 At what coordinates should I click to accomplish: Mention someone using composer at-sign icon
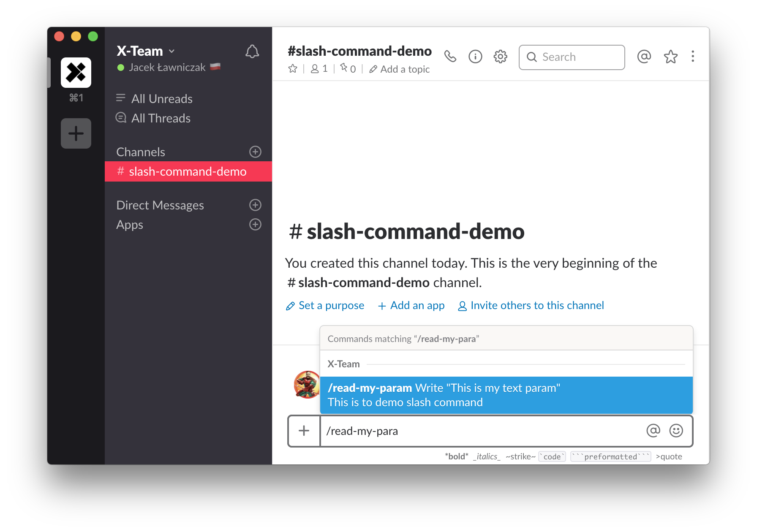[x=653, y=431]
